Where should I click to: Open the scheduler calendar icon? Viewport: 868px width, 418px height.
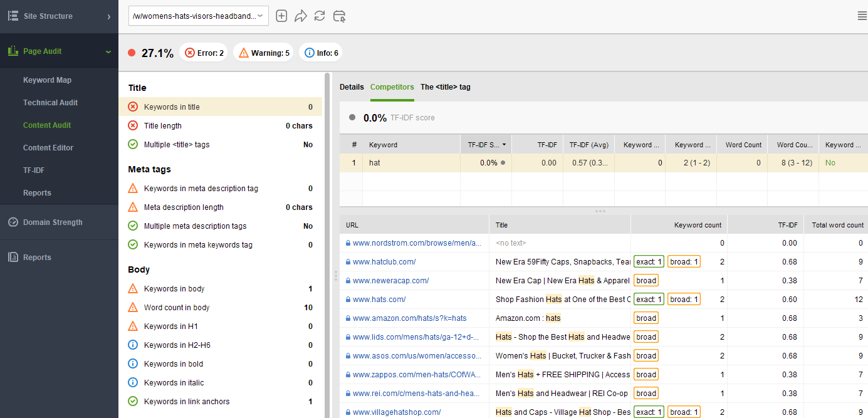click(339, 16)
